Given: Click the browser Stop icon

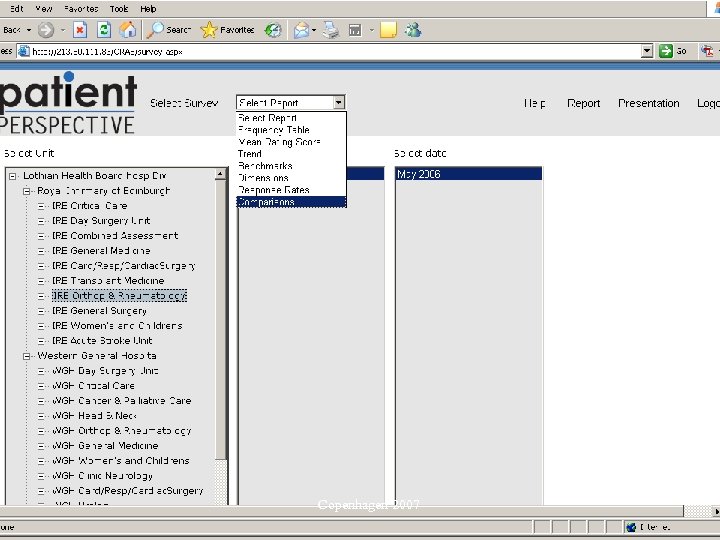Looking at the screenshot, I should click(80, 30).
